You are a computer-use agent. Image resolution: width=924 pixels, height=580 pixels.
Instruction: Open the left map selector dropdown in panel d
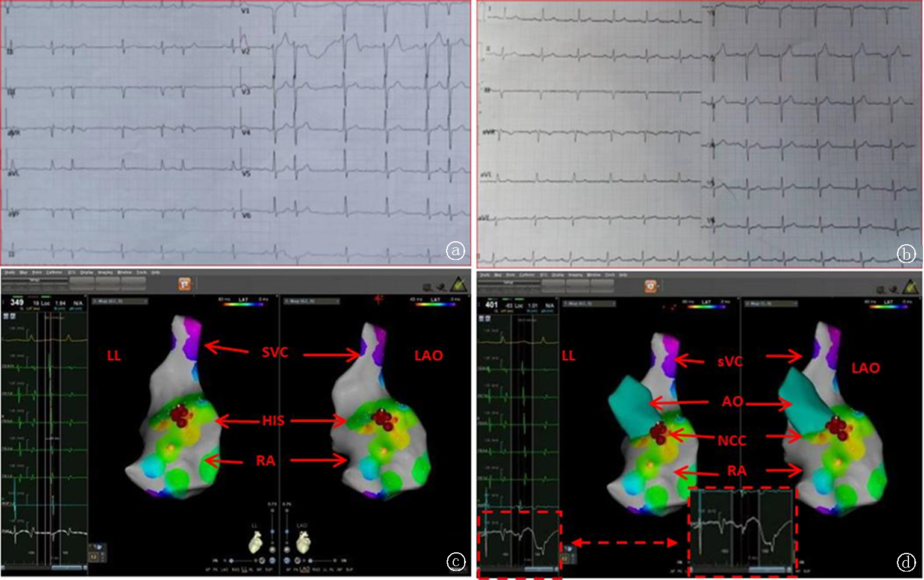(589, 304)
